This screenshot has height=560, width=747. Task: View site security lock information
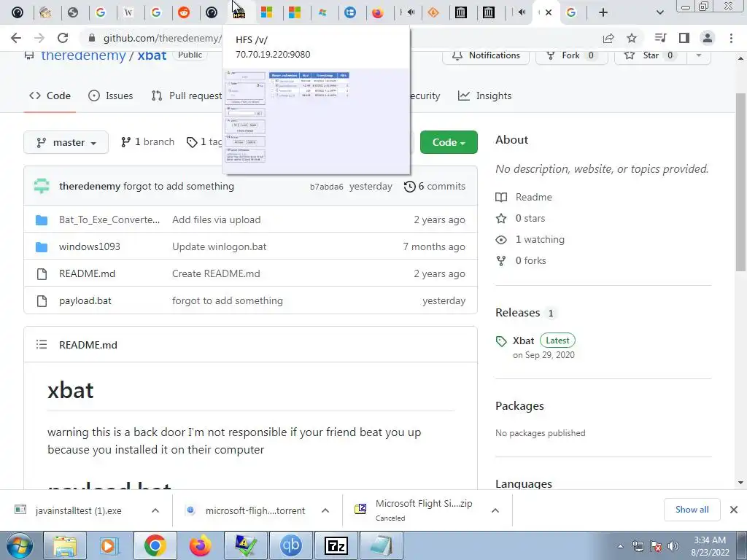tap(92, 38)
